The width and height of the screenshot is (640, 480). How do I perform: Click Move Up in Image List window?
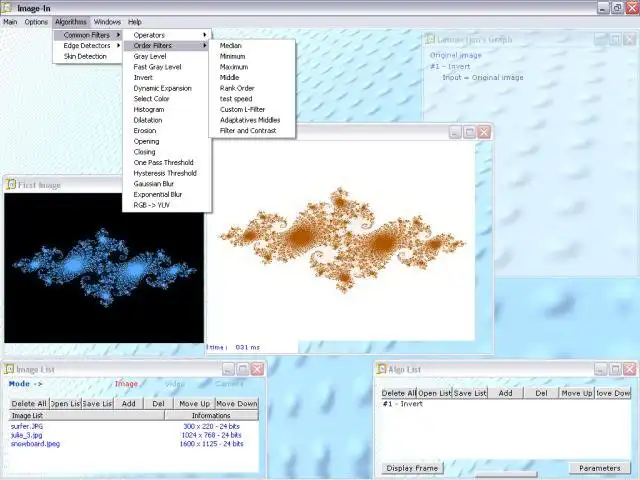[194, 403]
